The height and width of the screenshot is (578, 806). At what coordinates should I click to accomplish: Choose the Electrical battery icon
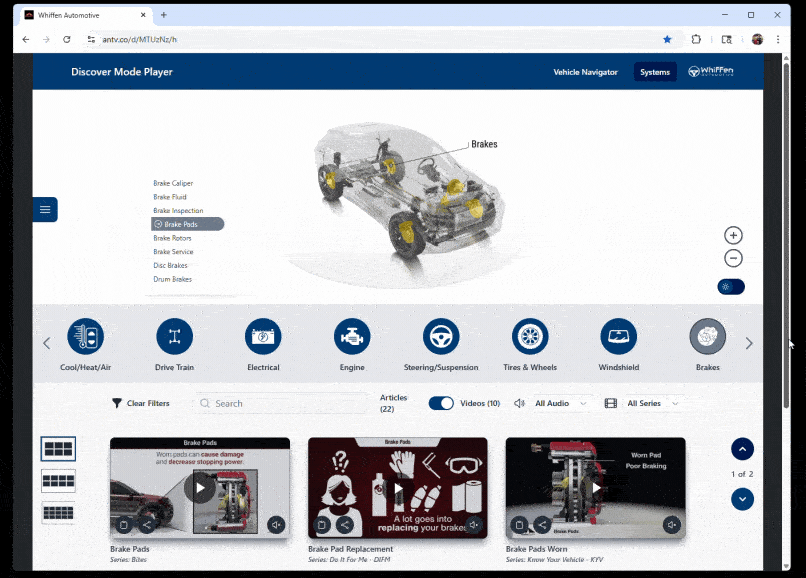click(263, 337)
